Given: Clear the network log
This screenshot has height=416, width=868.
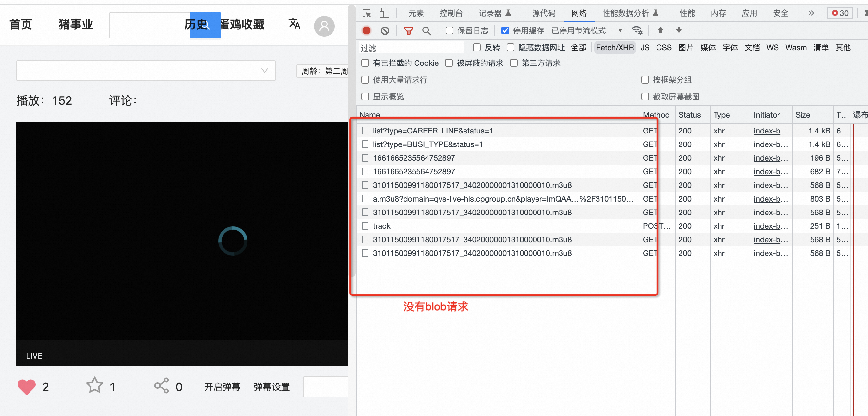Looking at the screenshot, I should [385, 31].
